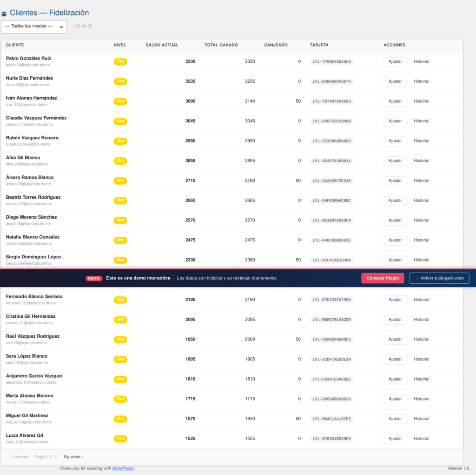Go back via Volver a plugark.com
The image size is (476, 475).
point(439,278)
